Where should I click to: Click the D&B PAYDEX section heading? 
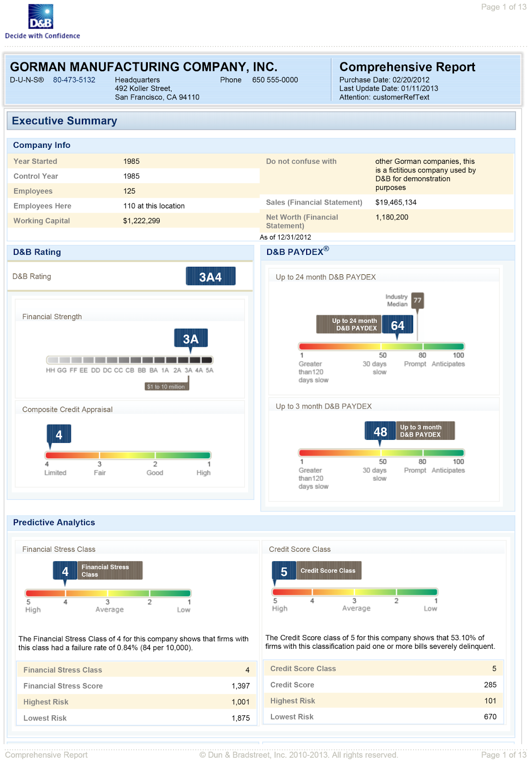point(298,251)
